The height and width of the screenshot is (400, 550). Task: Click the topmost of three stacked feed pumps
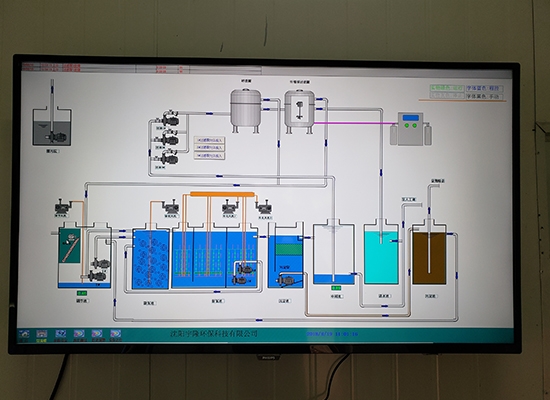pyautogui.click(x=170, y=119)
